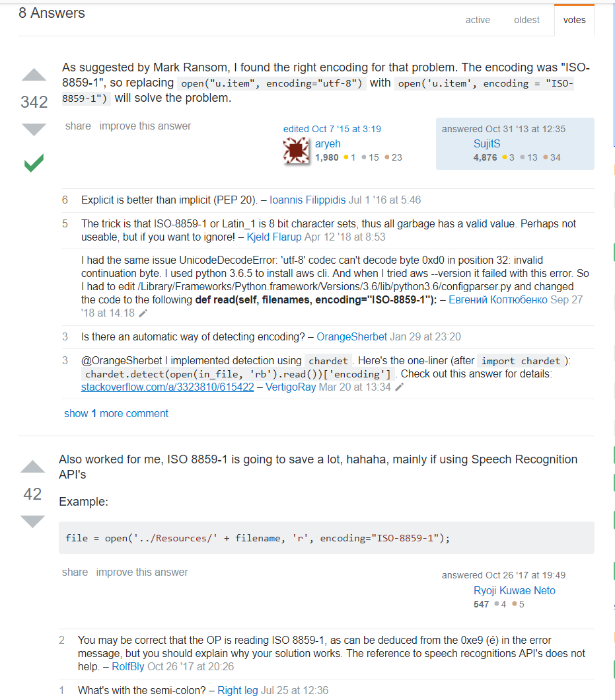
Task: Expand 'show 1 more comment'
Action: pos(116,413)
